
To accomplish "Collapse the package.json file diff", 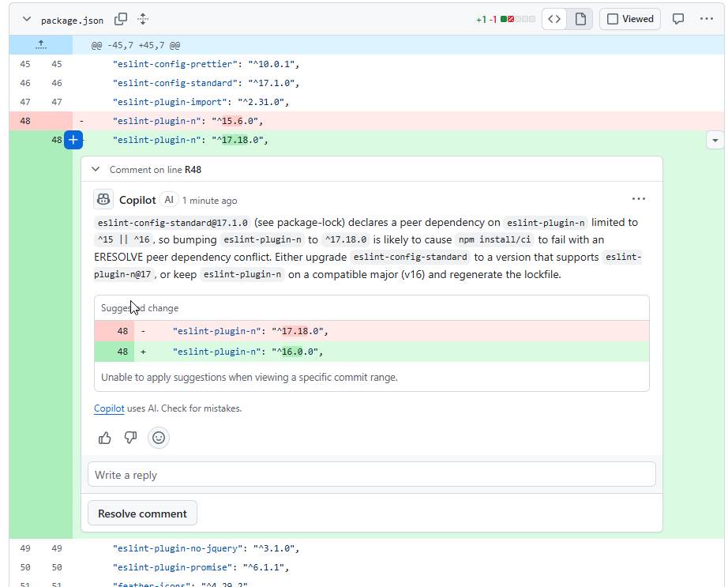I will point(27,19).
